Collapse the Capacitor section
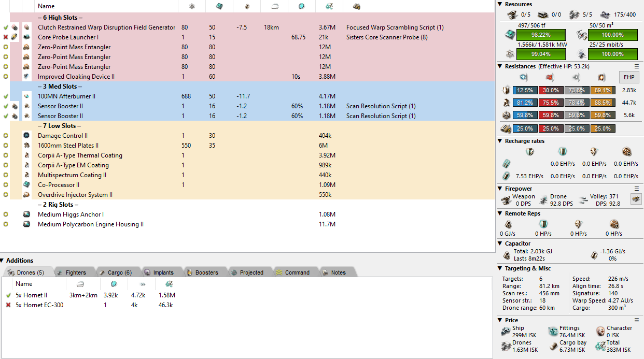This screenshot has width=644, height=359. 500,243
